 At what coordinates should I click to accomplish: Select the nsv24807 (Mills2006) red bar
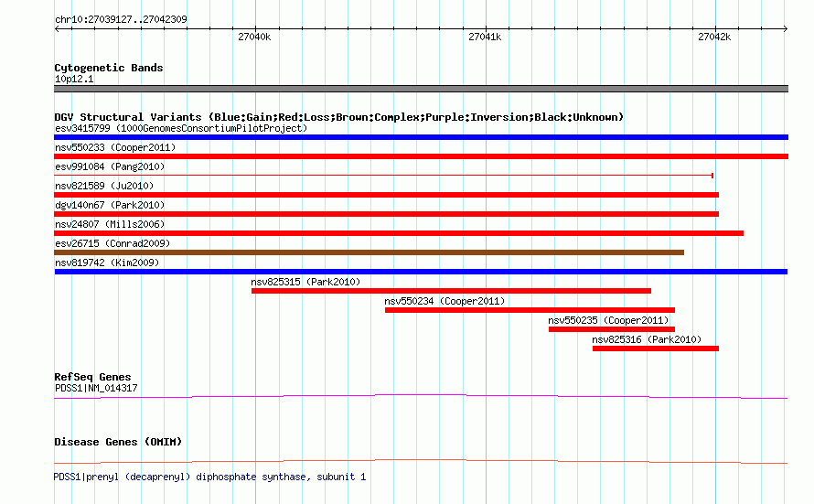[399, 233]
